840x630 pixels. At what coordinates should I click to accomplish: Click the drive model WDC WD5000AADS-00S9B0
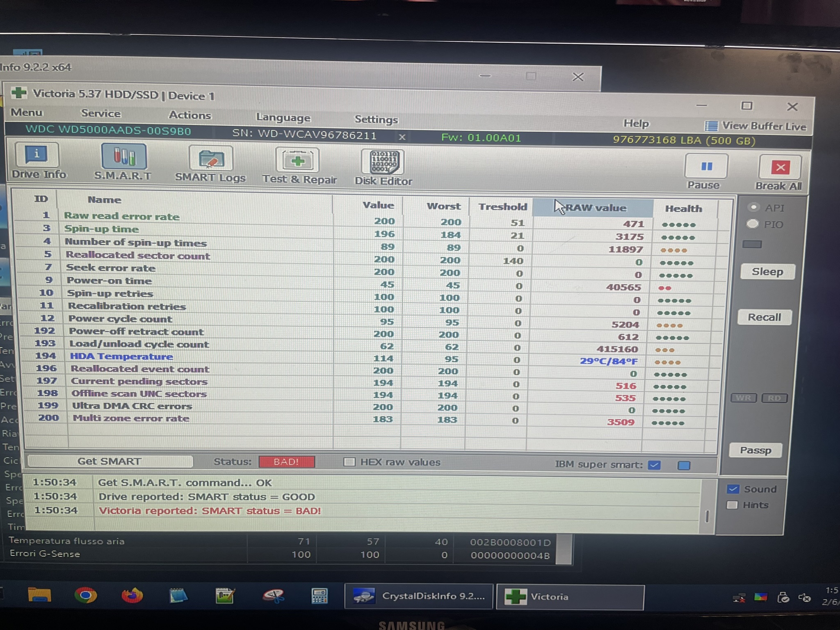[108, 130]
